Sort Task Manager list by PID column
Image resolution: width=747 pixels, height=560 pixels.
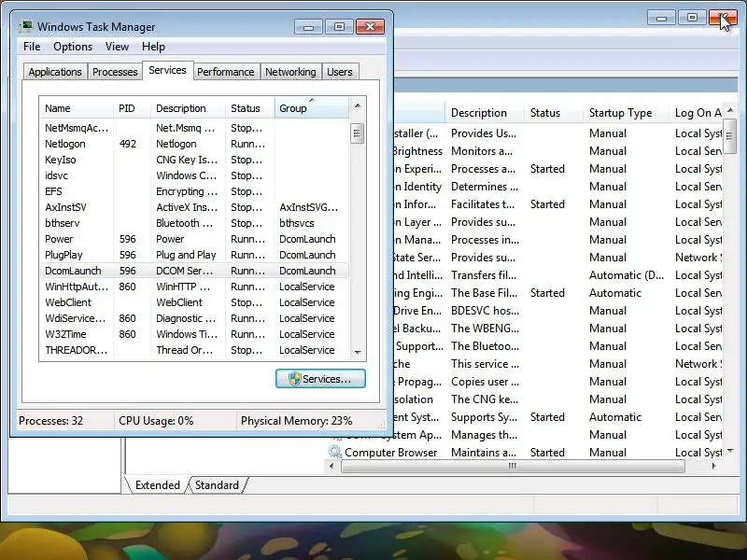pos(132,108)
